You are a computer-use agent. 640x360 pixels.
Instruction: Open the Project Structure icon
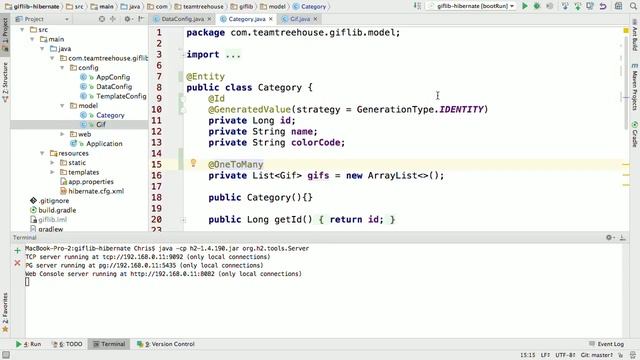pyautogui.click(x=619, y=6)
